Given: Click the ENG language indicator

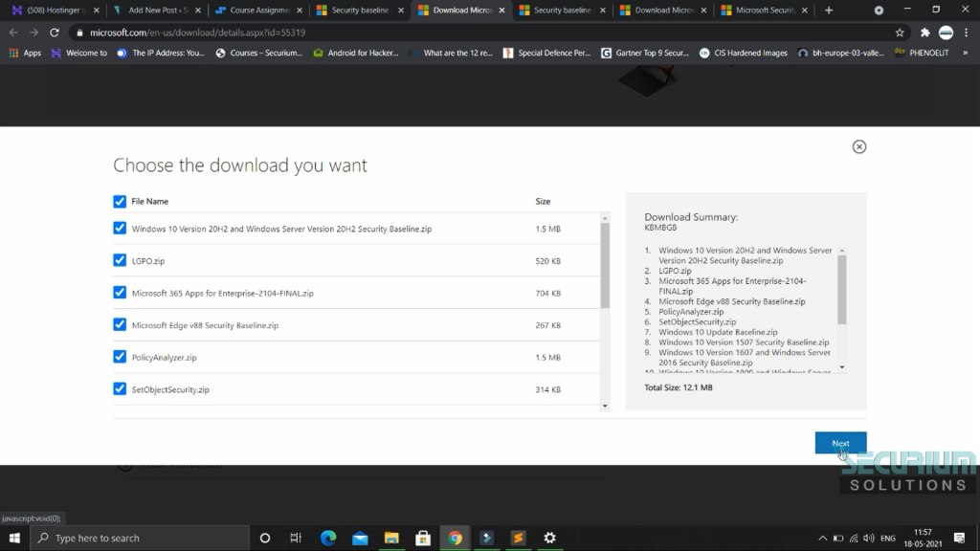Looking at the screenshot, I should tap(887, 539).
